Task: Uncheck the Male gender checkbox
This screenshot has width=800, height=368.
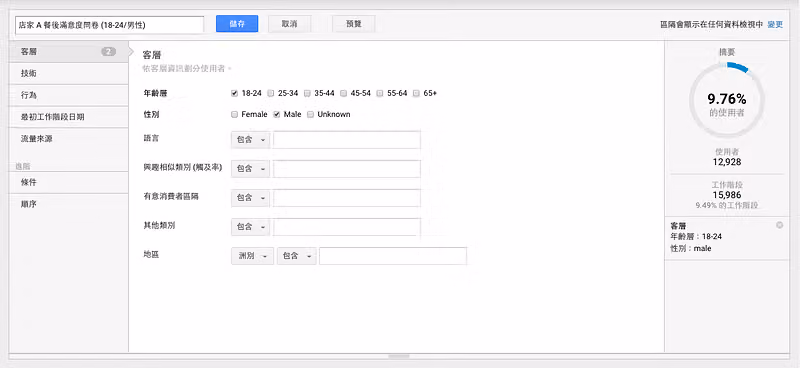Action: click(x=277, y=114)
